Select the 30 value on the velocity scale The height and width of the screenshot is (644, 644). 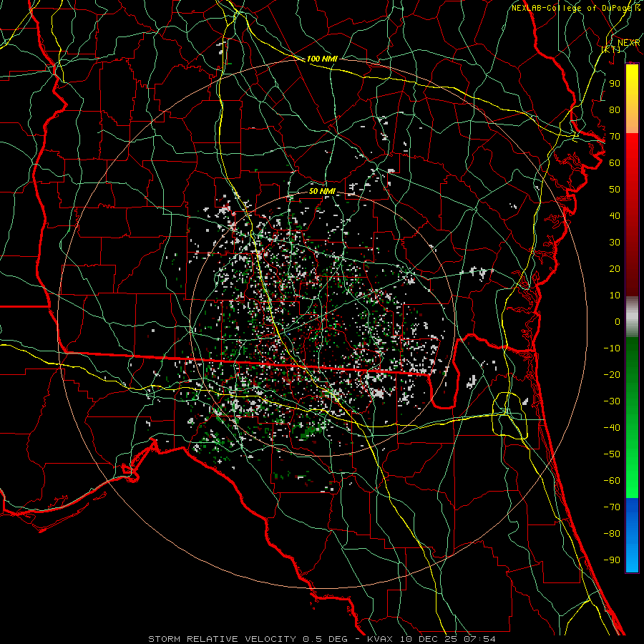(615, 243)
